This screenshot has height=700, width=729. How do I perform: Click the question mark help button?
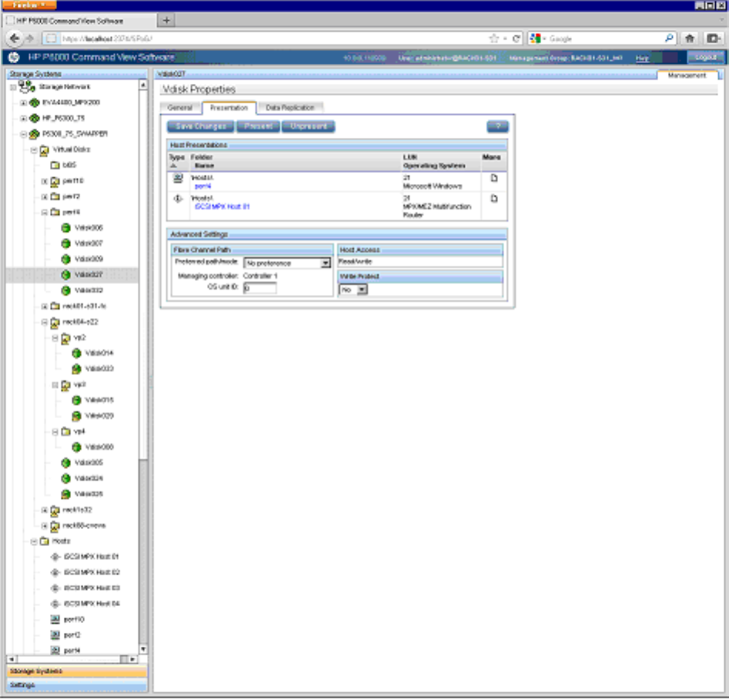point(497,126)
